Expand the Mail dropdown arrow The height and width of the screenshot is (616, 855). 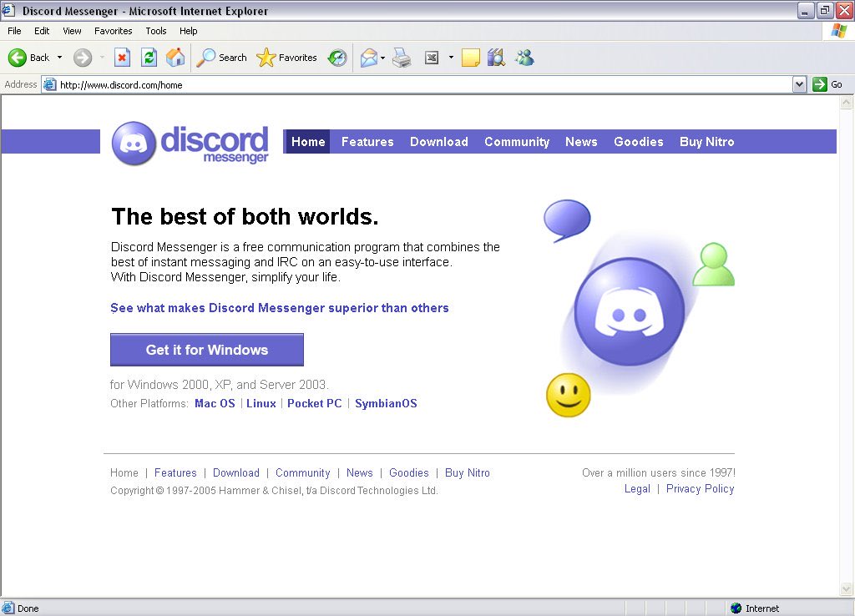pyautogui.click(x=382, y=58)
